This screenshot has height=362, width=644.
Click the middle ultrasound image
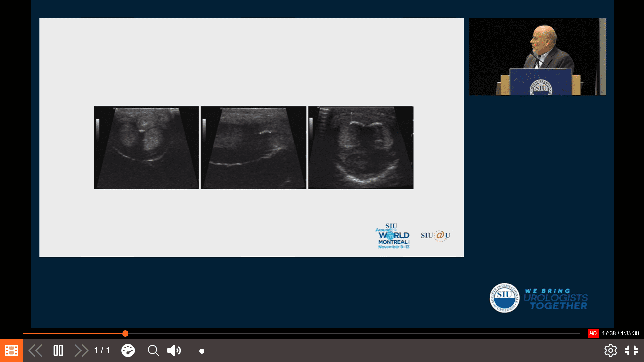click(x=254, y=147)
